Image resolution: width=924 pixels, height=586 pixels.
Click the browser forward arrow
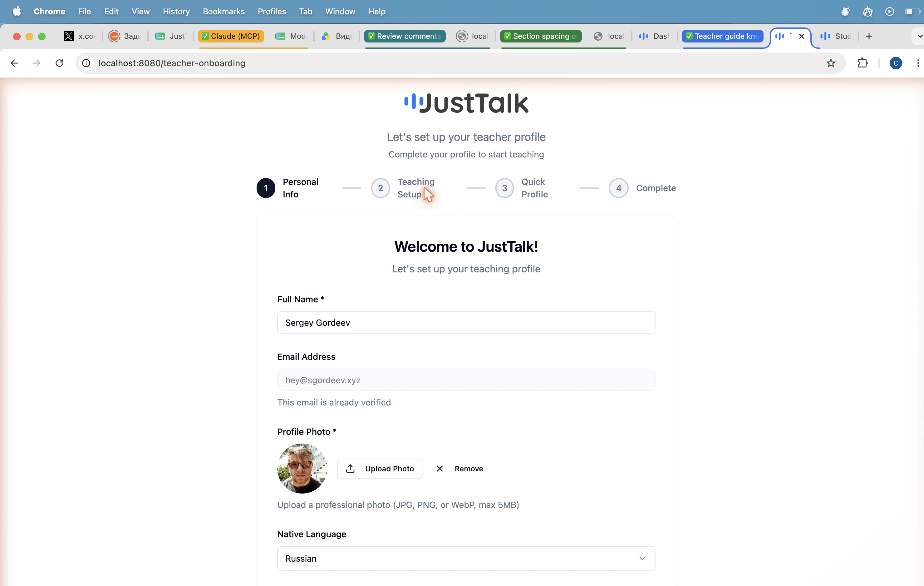[37, 63]
